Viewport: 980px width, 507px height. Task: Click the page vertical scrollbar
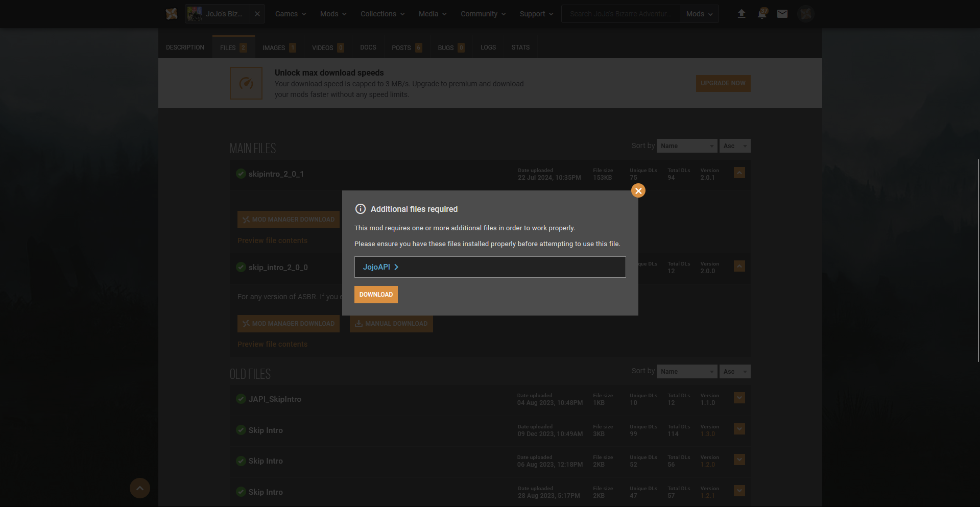pos(978,260)
